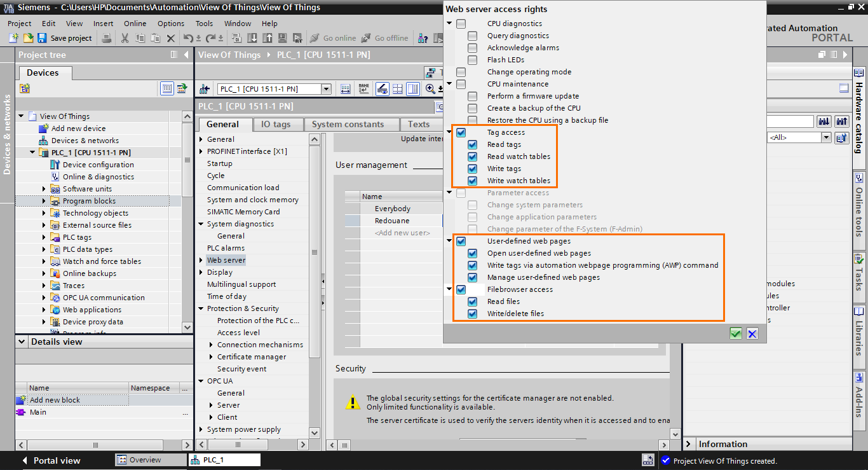Open the PLC_1 device selector dropdown
This screenshot has height=470, width=868.
(326, 89)
